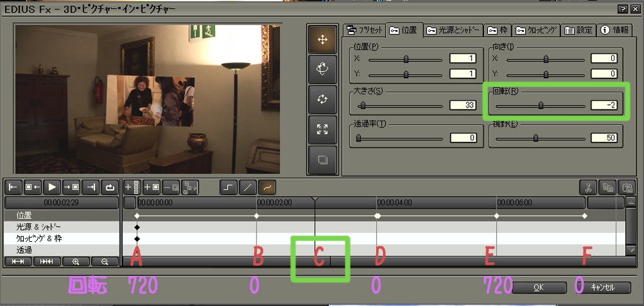
Task: Add keyframe to all tracks
Action: pyautogui.click(x=132, y=187)
